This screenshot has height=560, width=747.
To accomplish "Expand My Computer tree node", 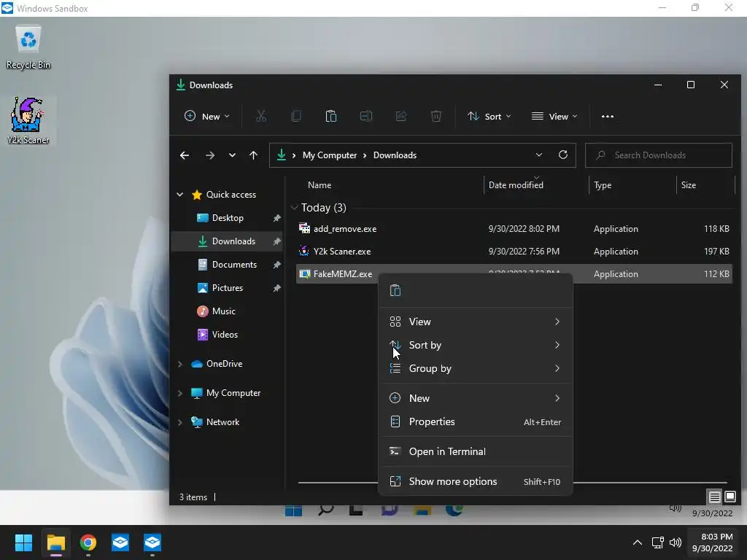I will 180,393.
